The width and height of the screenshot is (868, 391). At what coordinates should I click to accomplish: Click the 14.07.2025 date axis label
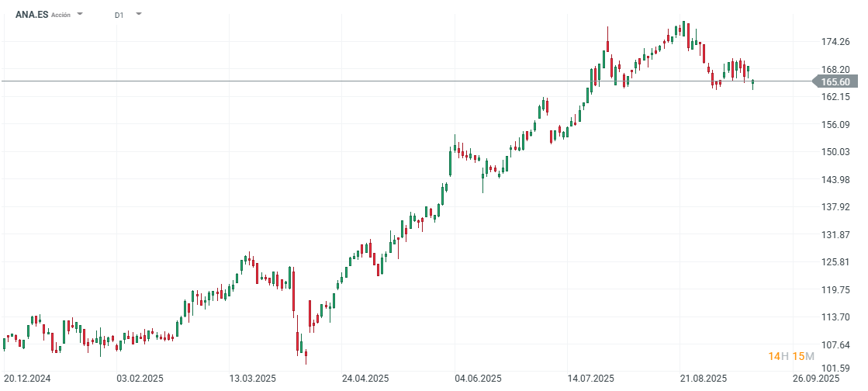591,379
